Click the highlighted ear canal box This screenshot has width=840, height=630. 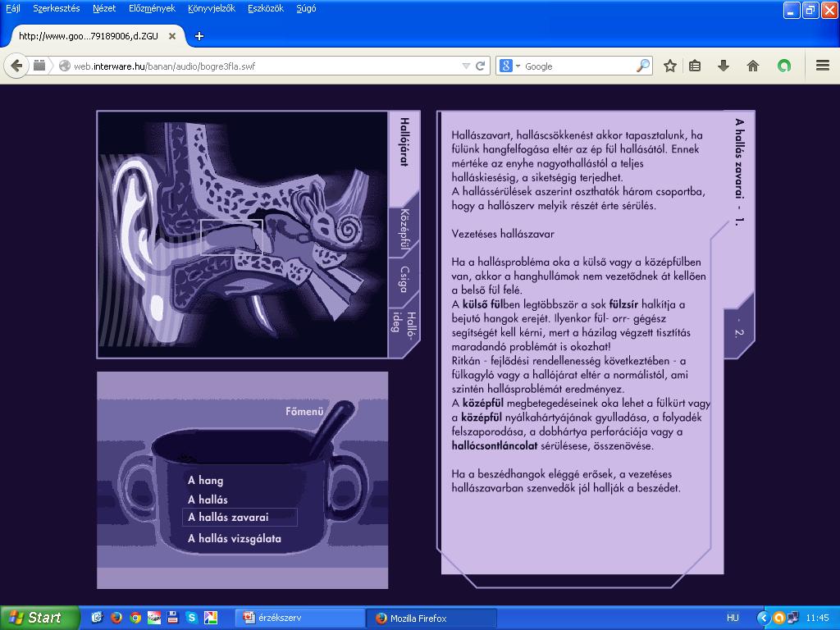[232, 237]
